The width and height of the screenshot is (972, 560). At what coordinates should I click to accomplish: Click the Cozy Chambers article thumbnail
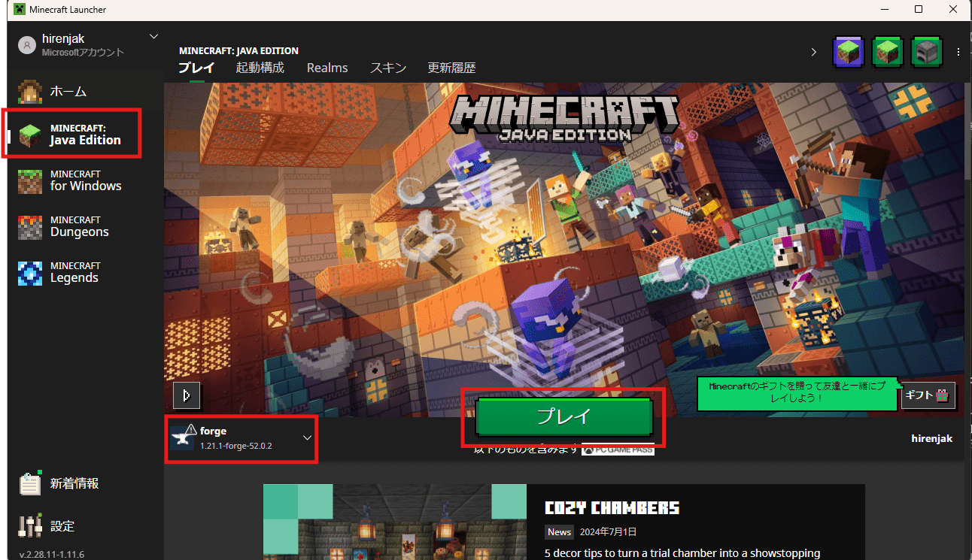(x=395, y=522)
